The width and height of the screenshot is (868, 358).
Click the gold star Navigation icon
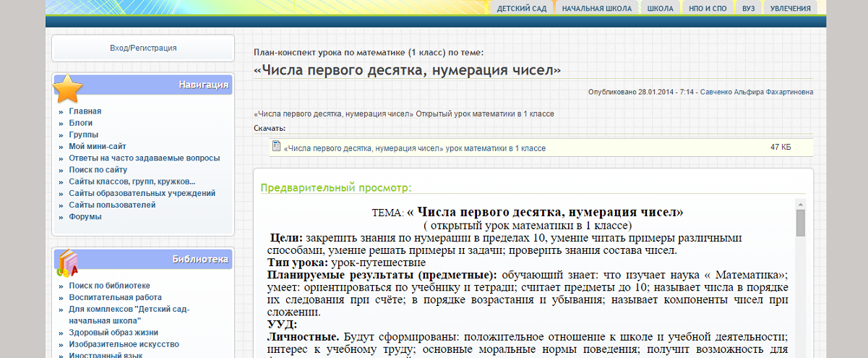pos(69,88)
